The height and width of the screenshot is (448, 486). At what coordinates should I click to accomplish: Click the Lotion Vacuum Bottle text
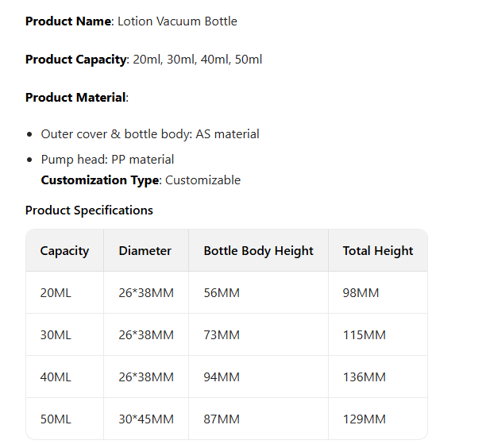pos(177,21)
